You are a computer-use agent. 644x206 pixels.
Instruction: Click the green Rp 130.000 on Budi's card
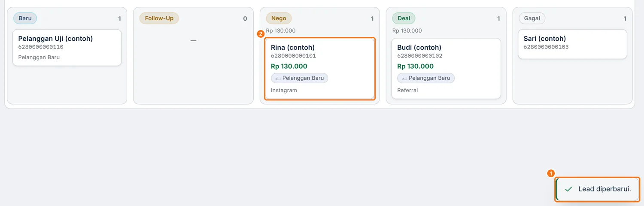(x=416, y=67)
